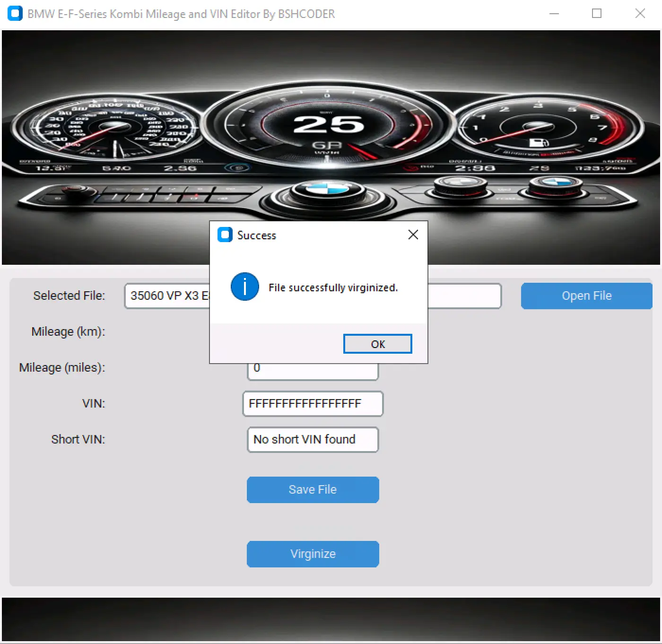Click the app icon in the main title bar
This screenshot has height=644, width=662.
point(15,14)
